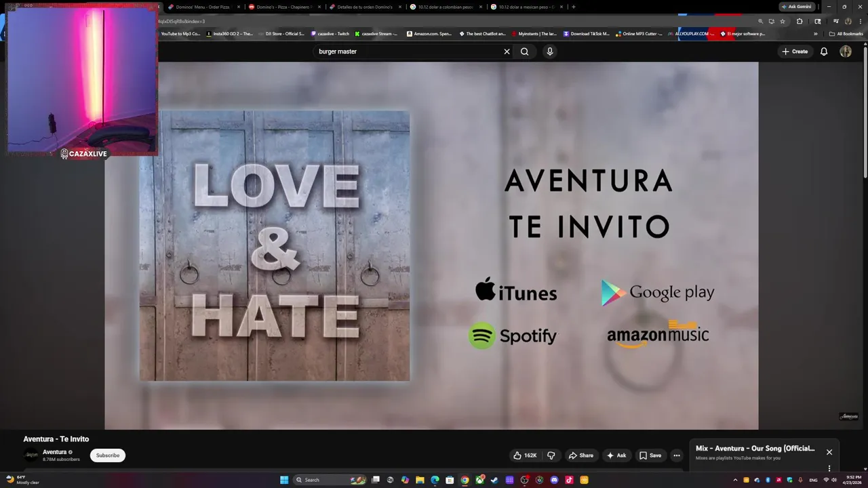Open a new Chrome tab
This screenshot has width=868, height=488.
[x=574, y=7]
